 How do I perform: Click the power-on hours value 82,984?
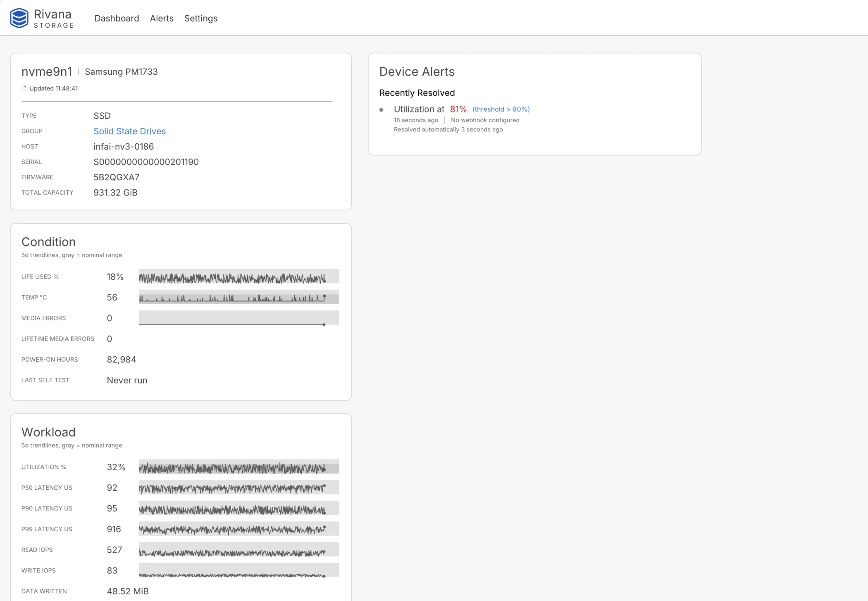click(x=122, y=360)
